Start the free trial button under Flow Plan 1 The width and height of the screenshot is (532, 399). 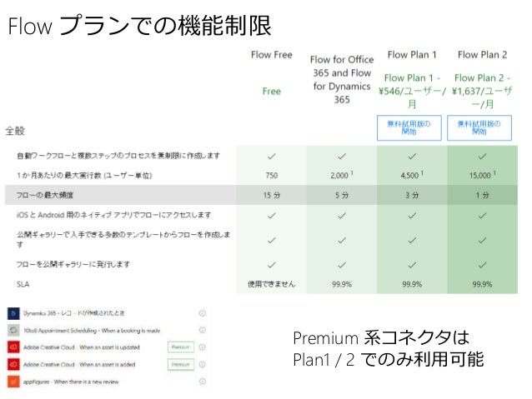click(409, 127)
